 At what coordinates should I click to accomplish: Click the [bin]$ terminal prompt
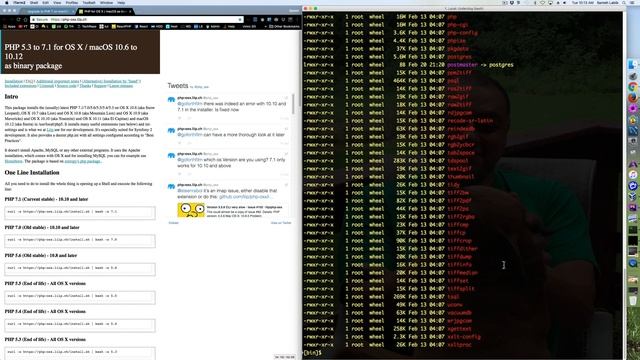point(313,353)
